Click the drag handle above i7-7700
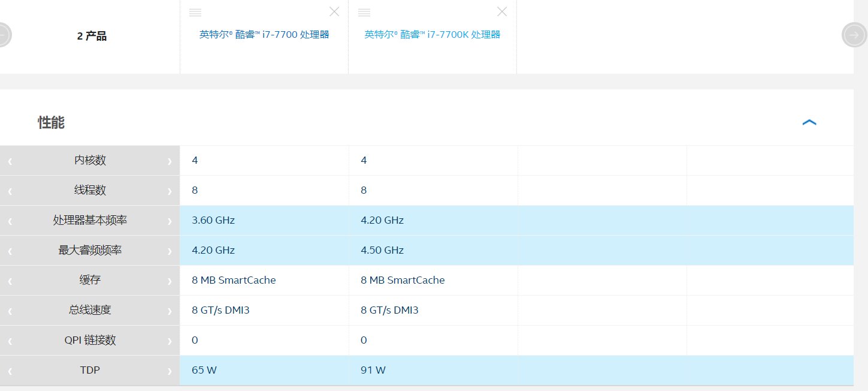Screen dimensions: 868x391 point(195,11)
